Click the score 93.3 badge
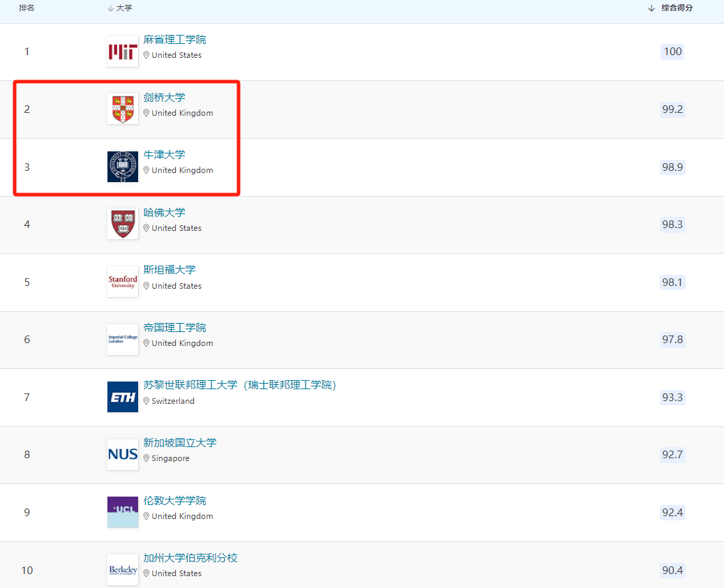The height and width of the screenshot is (588, 724). [x=672, y=398]
